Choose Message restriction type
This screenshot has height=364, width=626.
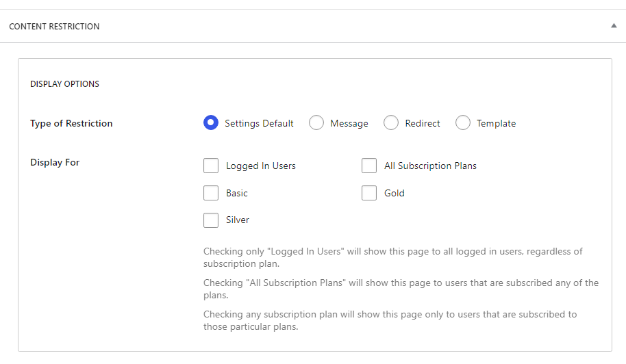(316, 122)
